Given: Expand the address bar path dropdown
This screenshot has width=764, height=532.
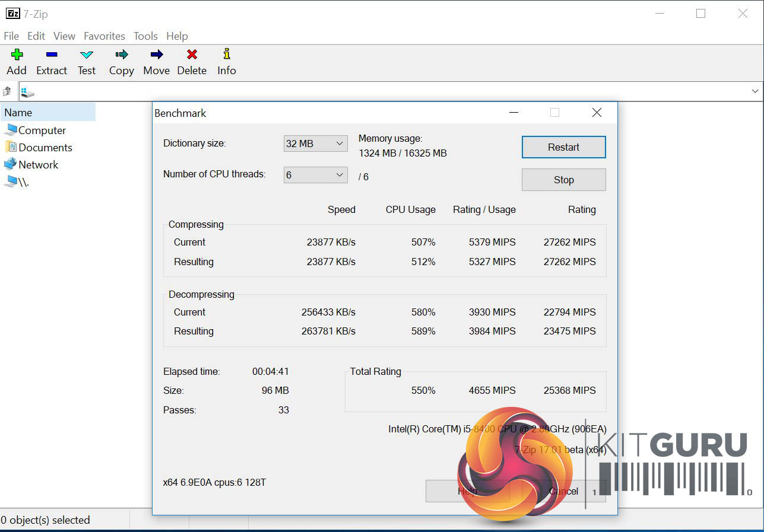Looking at the screenshot, I should coord(755,91).
